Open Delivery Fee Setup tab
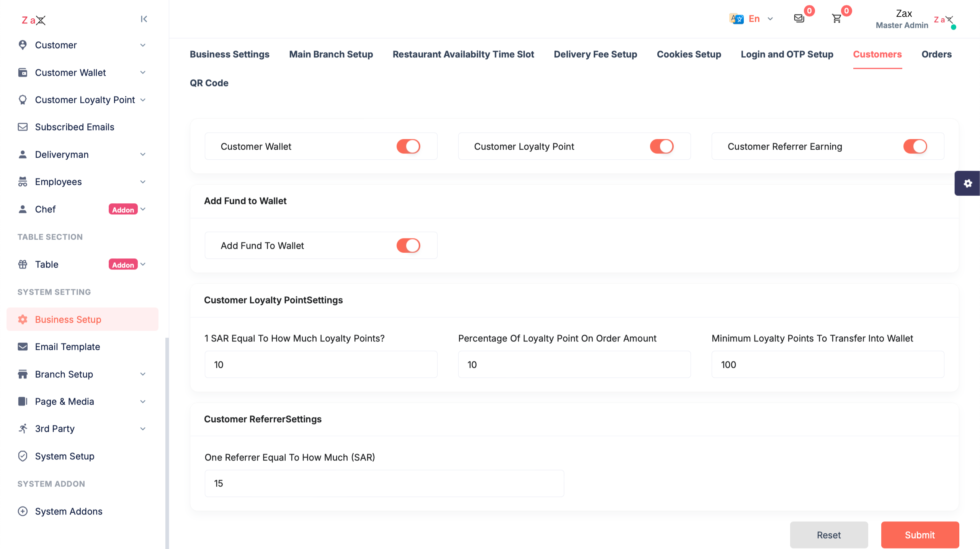 coord(595,54)
